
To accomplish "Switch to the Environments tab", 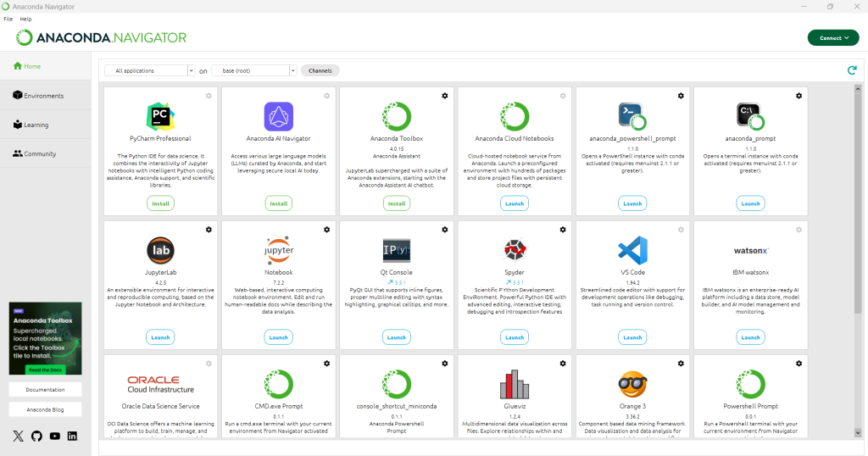I will pyautogui.click(x=45, y=96).
